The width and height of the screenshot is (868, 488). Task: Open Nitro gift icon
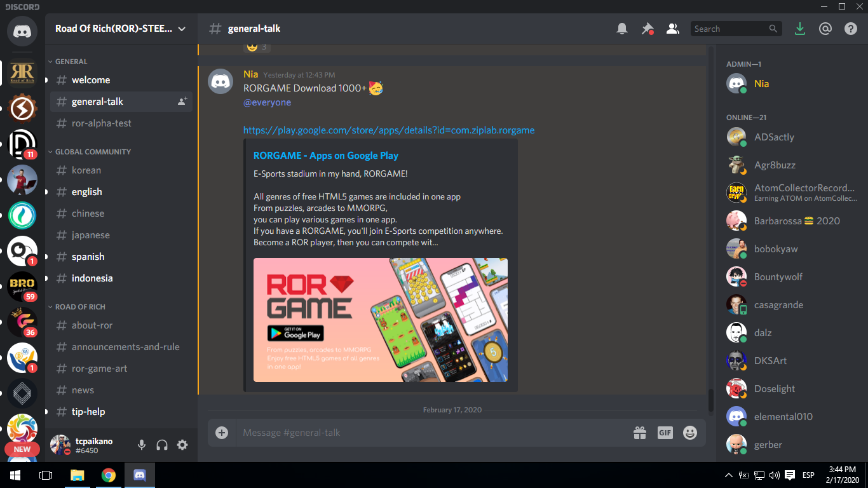[640, 433]
